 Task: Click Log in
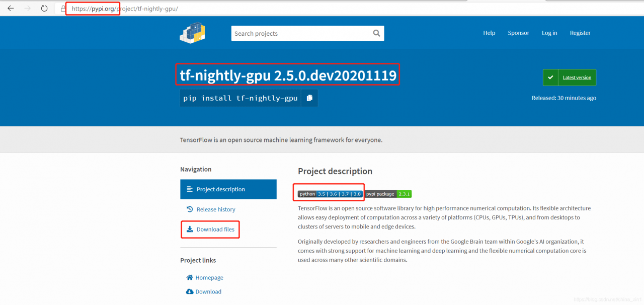pos(549,33)
